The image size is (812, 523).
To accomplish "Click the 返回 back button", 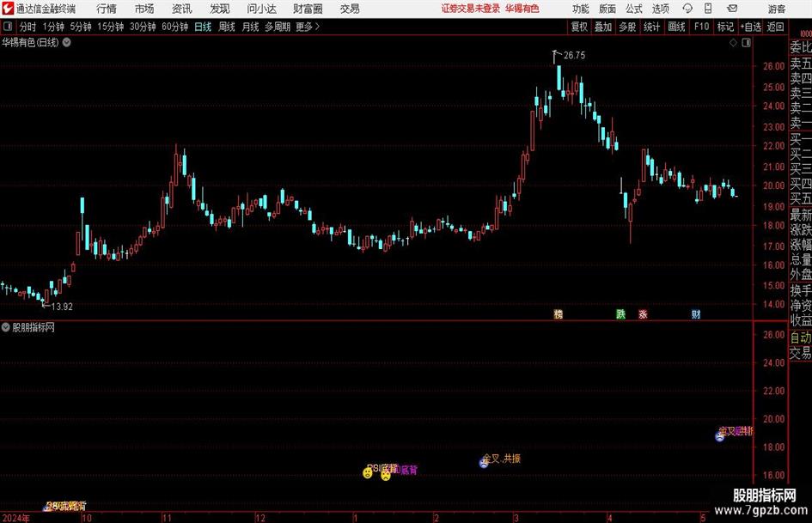I will [x=776, y=27].
